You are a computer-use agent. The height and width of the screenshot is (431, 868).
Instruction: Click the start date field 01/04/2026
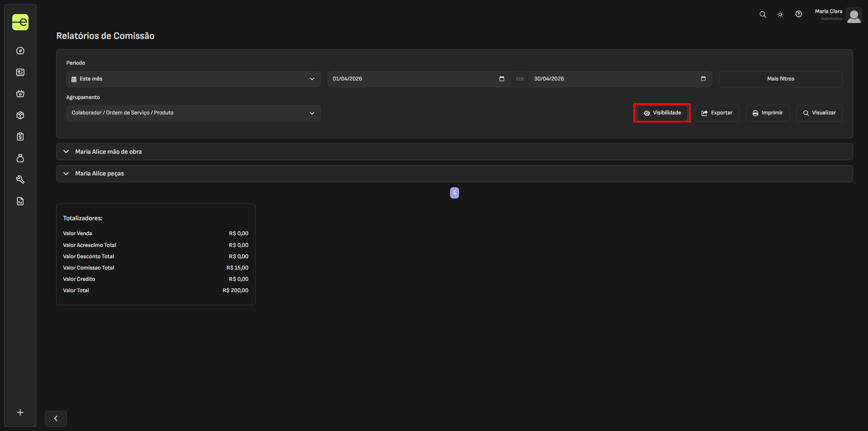(x=414, y=79)
